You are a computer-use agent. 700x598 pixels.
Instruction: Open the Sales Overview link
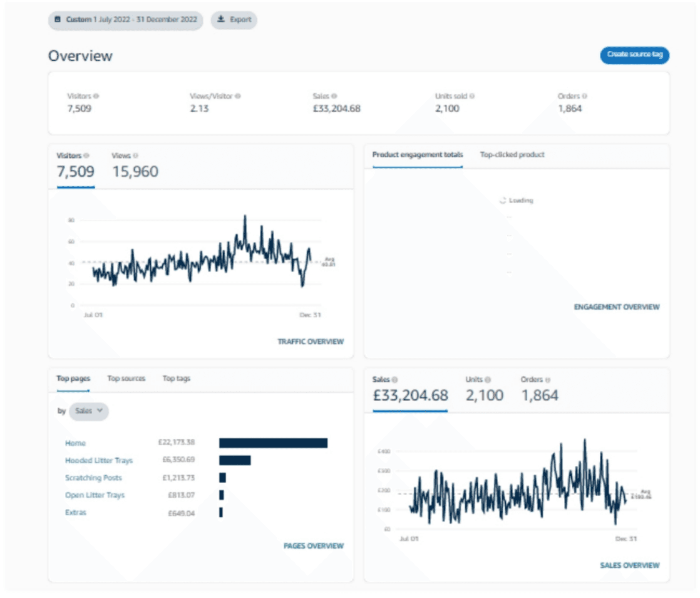click(630, 565)
